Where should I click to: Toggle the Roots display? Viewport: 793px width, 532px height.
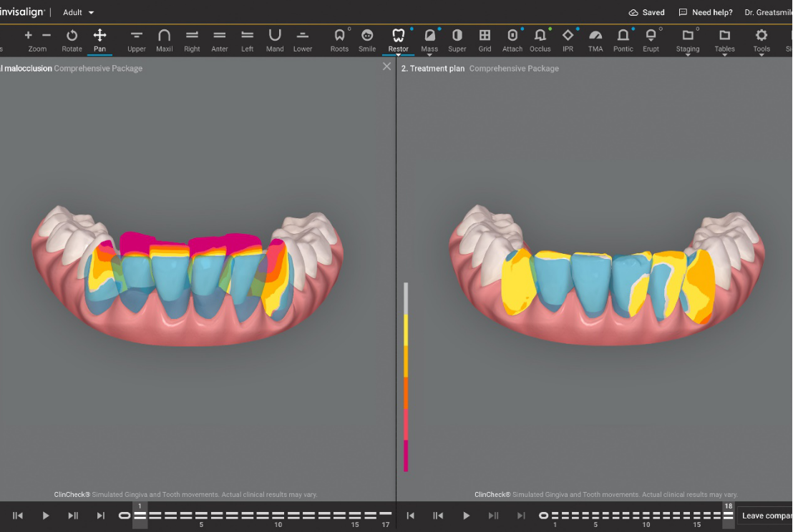pyautogui.click(x=339, y=41)
